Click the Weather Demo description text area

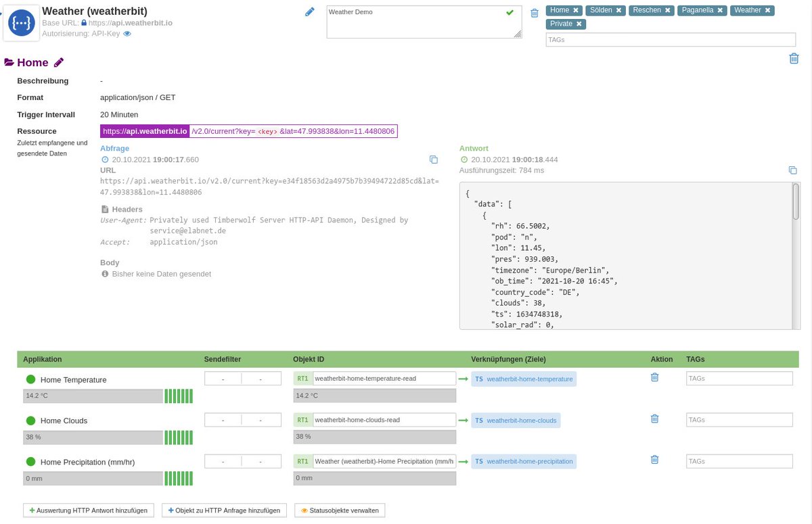click(x=424, y=22)
